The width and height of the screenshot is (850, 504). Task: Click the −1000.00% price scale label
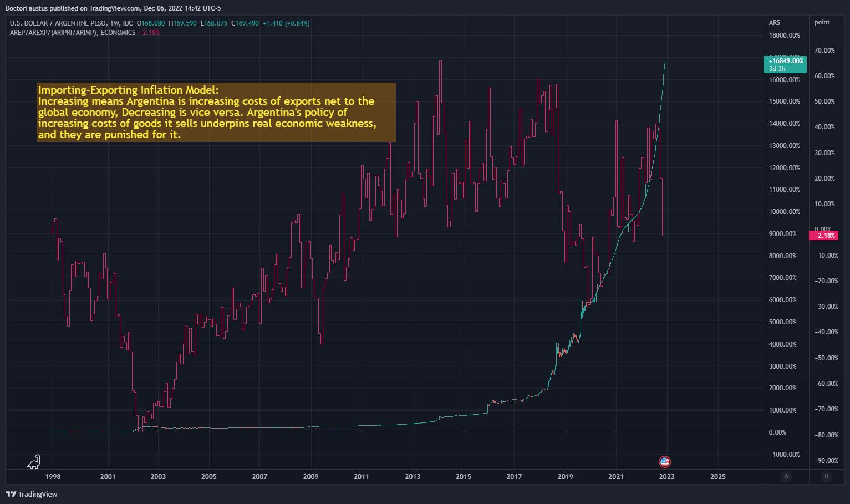pos(785,455)
